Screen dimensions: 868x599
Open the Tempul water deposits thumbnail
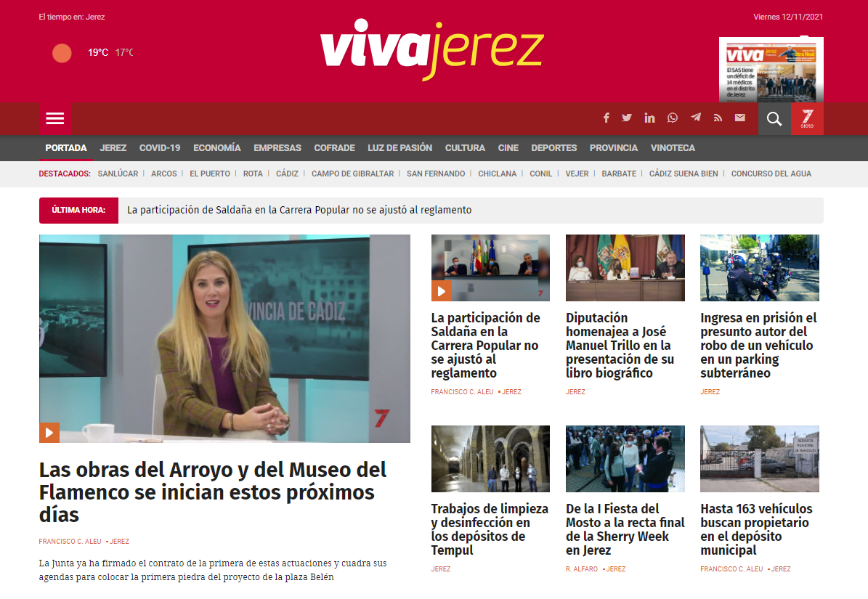coord(490,459)
